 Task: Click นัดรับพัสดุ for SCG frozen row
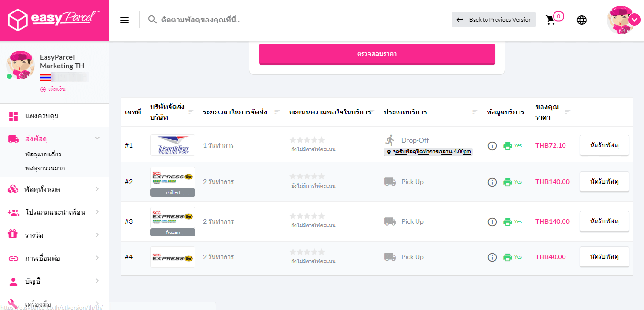coord(604,221)
